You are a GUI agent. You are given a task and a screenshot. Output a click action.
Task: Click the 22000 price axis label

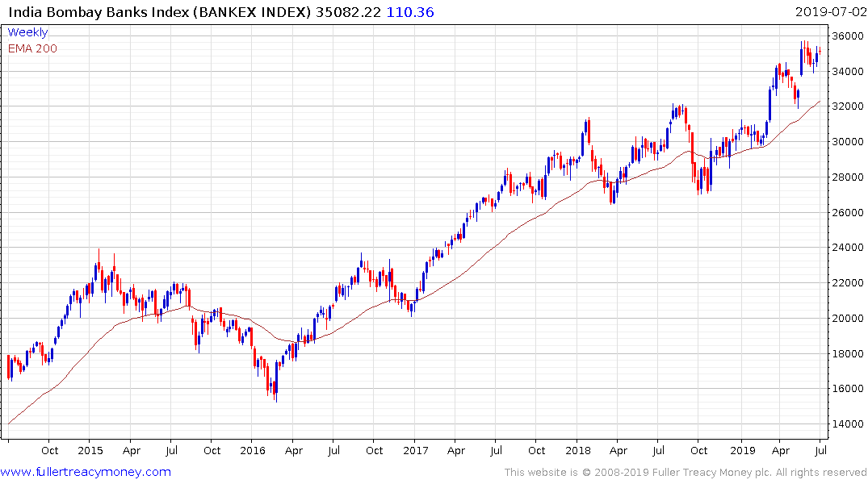pos(848,282)
